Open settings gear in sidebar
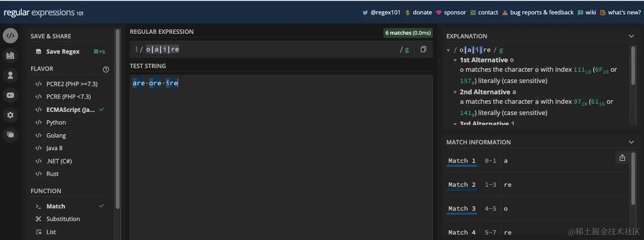 click(x=10, y=115)
